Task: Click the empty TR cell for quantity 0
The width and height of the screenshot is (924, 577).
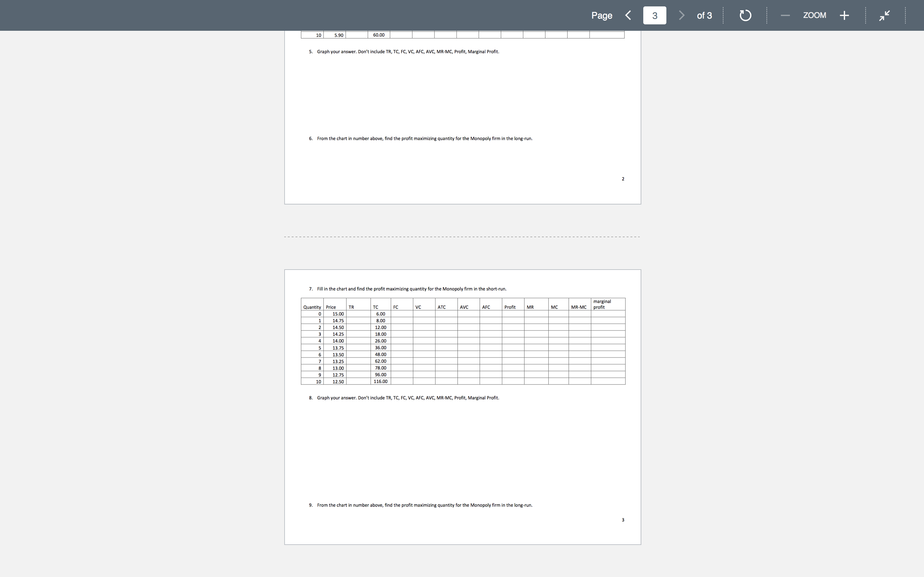Action: [x=358, y=314]
